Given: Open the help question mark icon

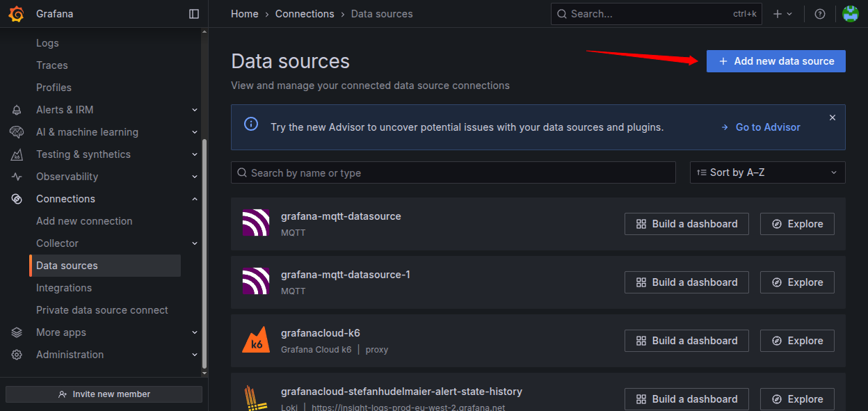Looking at the screenshot, I should pos(820,14).
